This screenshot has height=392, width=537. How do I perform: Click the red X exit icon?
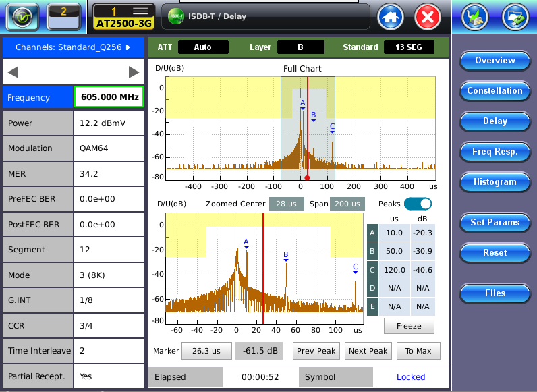(x=427, y=17)
